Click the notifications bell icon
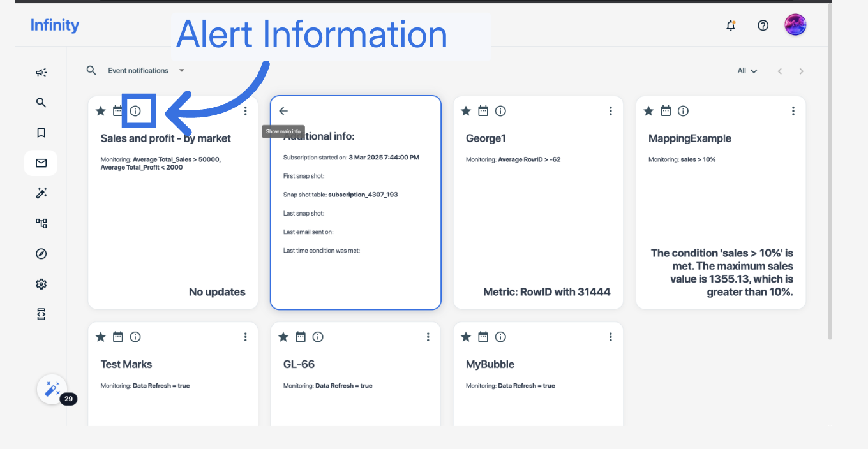Viewport: 868px width, 449px height. pyautogui.click(x=731, y=26)
